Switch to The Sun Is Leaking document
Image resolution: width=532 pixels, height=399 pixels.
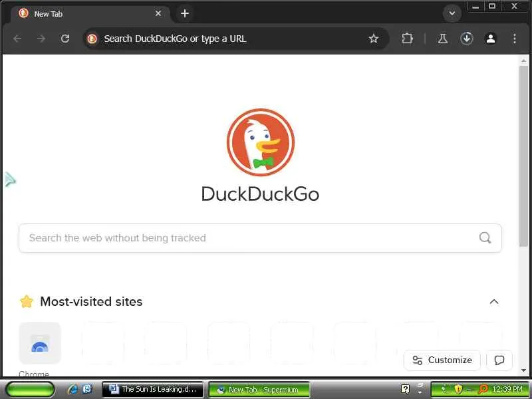[152, 389]
